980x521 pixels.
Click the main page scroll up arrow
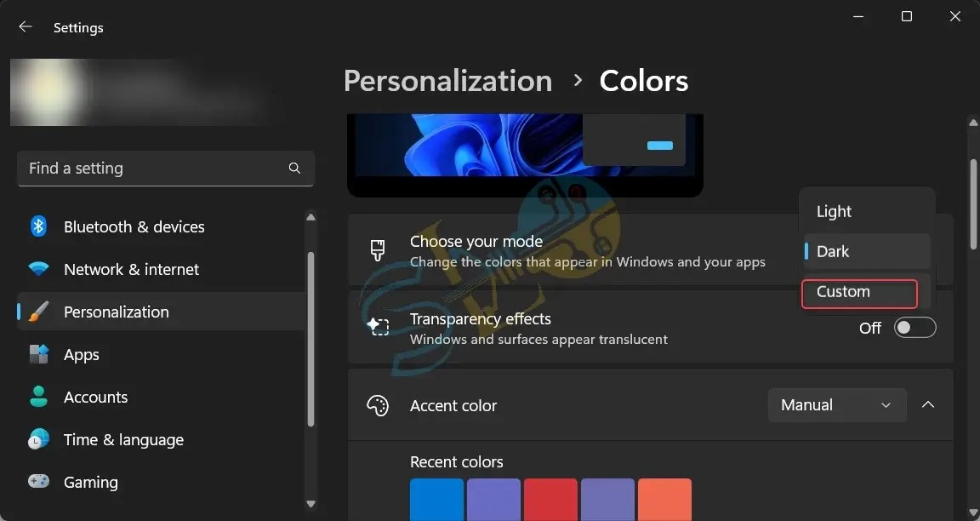[973, 123]
